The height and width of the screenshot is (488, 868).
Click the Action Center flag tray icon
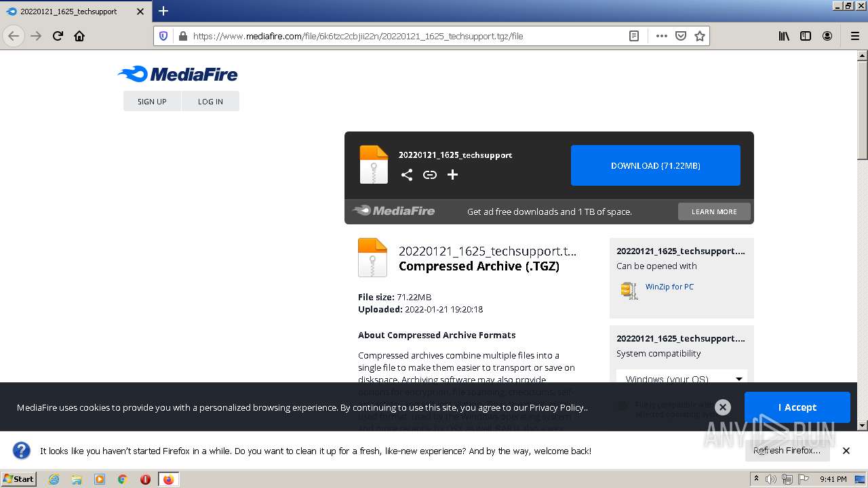click(x=804, y=479)
